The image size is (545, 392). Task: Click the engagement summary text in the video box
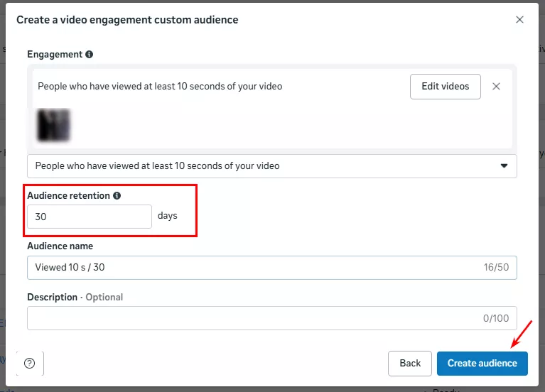pos(160,87)
